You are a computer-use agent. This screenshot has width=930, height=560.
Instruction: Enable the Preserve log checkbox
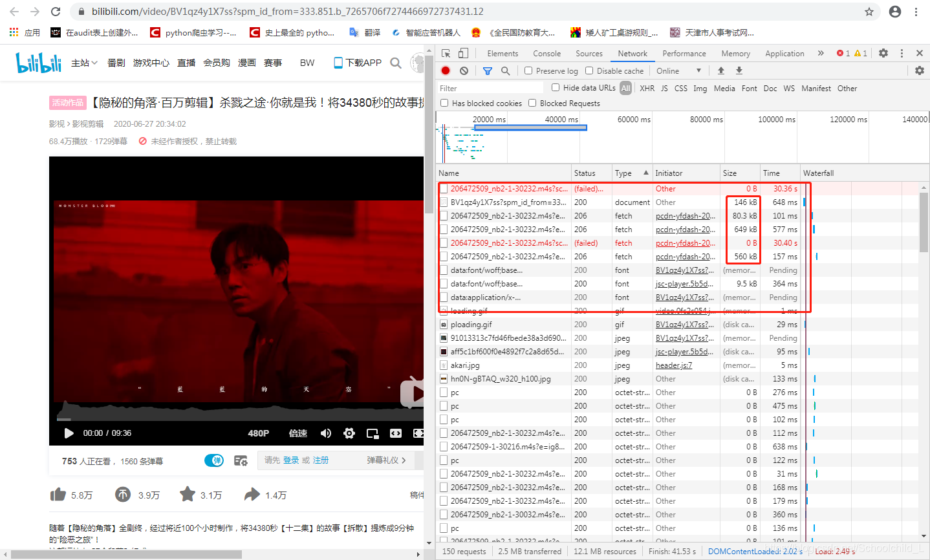pos(528,70)
